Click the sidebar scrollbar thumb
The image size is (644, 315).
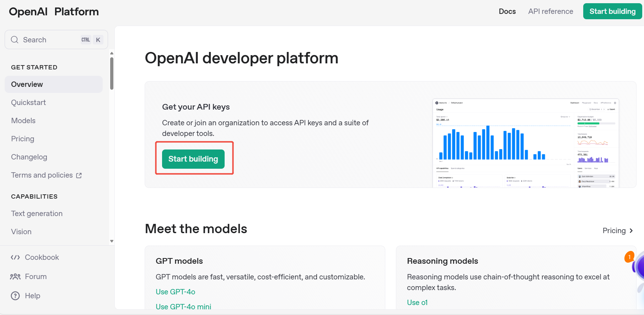[x=112, y=74]
